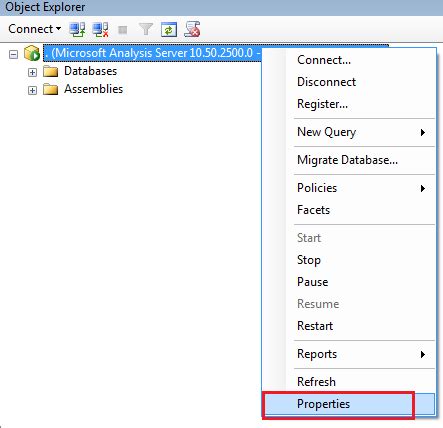Choose Register... from context menu
The height and width of the screenshot is (428, 443).
[x=349, y=104]
